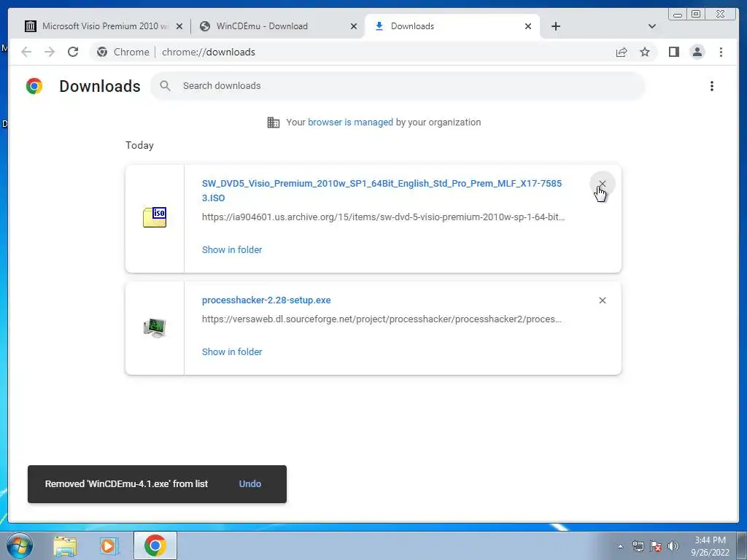Image resolution: width=747 pixels, height=560 pixels.
Task: Open the network tray icon
Action: pyautogui.click(x=638, y=546)
